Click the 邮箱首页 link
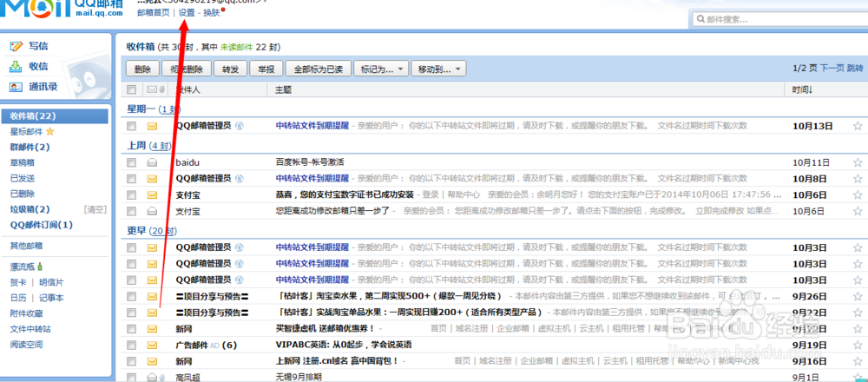 tap(154, 12)
